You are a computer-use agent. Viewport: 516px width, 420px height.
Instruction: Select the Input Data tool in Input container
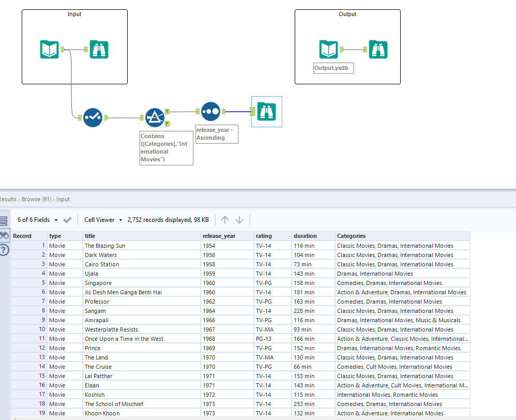pyautogui.click(x=50, y=50)
